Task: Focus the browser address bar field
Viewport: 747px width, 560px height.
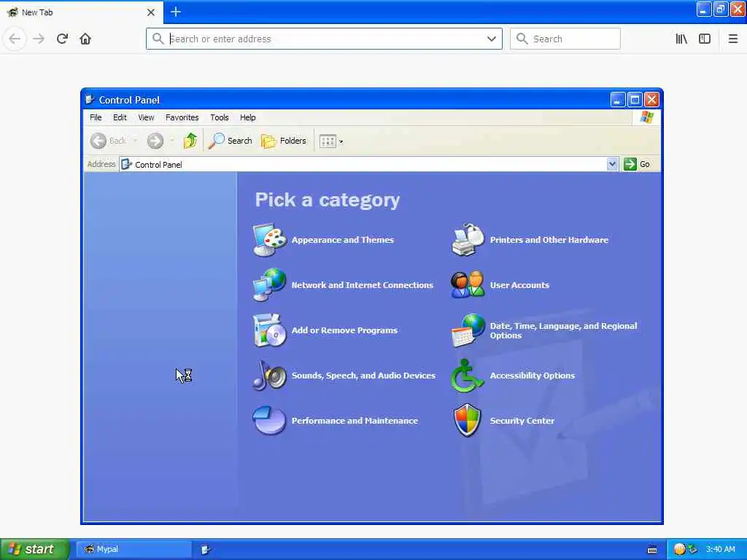Action: (324, 39)
